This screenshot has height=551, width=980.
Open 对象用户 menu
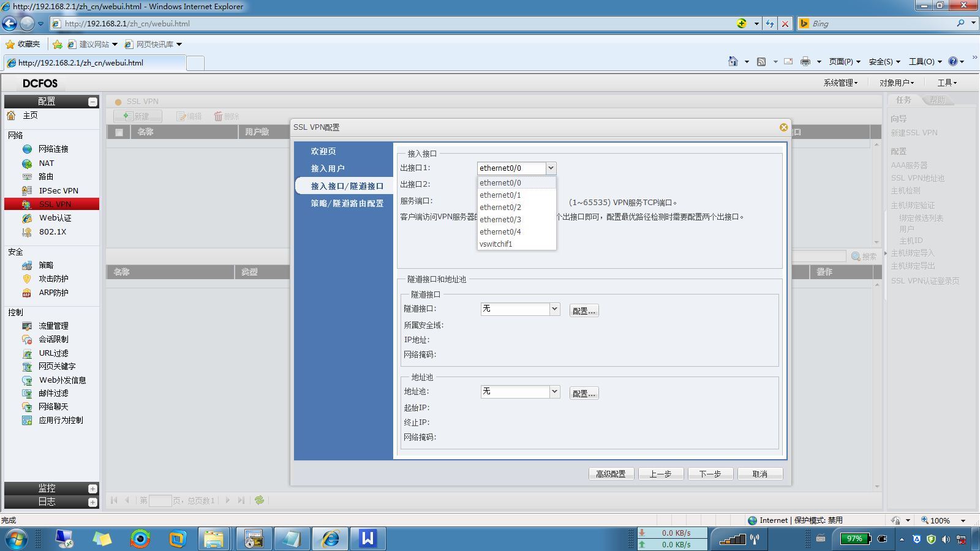[897, 83]
